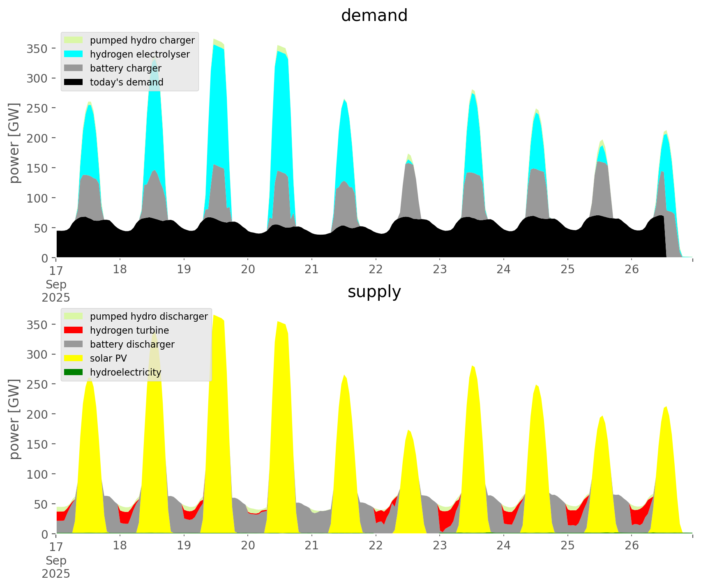Click the 20 date tick on demand chart

(248, 270)
